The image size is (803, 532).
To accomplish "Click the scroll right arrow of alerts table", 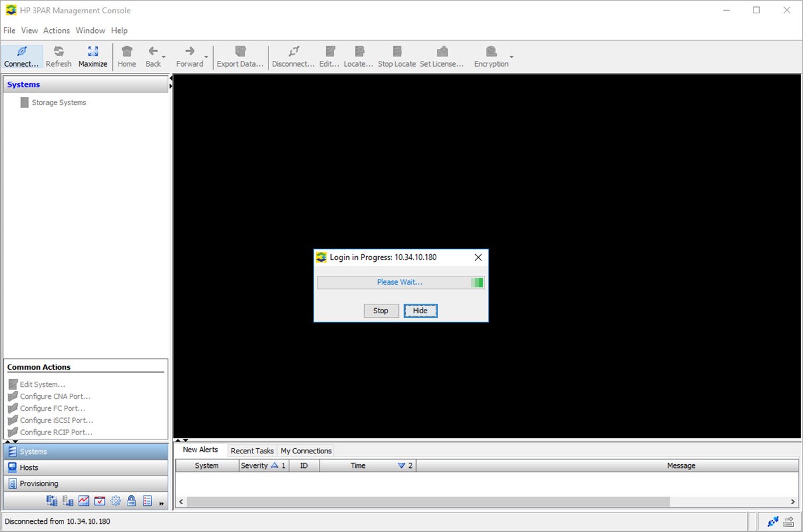I will pyautogui.click(x=793, y=502).
